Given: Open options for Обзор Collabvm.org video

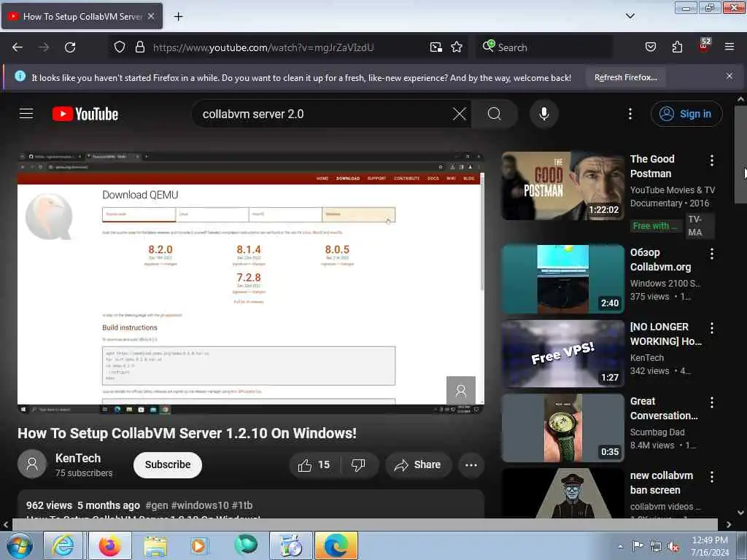Looking at the screenshot, I should 712,253.
